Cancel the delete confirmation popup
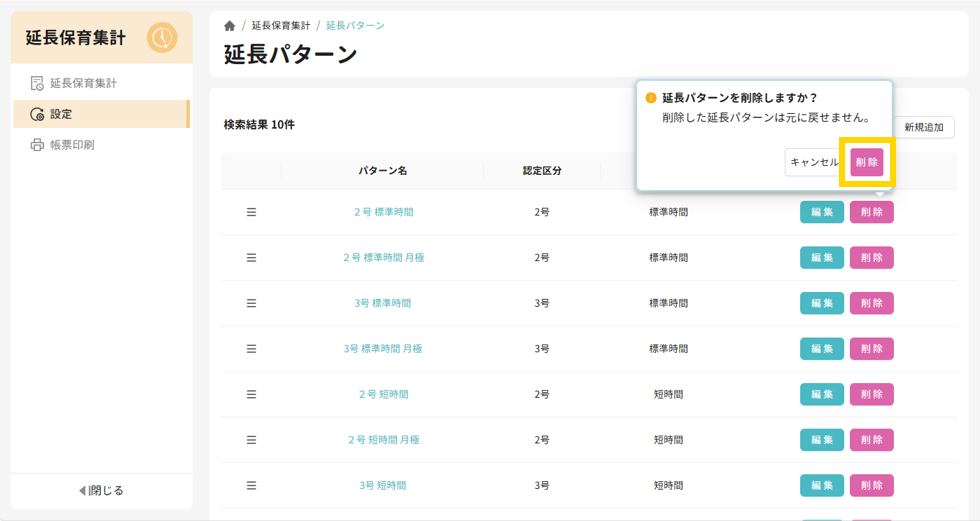The width and height of the screenshot is (980, 521). pos(813,162)
